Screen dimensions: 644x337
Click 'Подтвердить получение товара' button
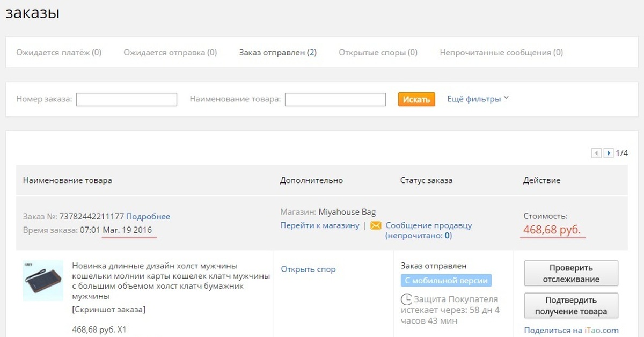[x=570, y=305]
